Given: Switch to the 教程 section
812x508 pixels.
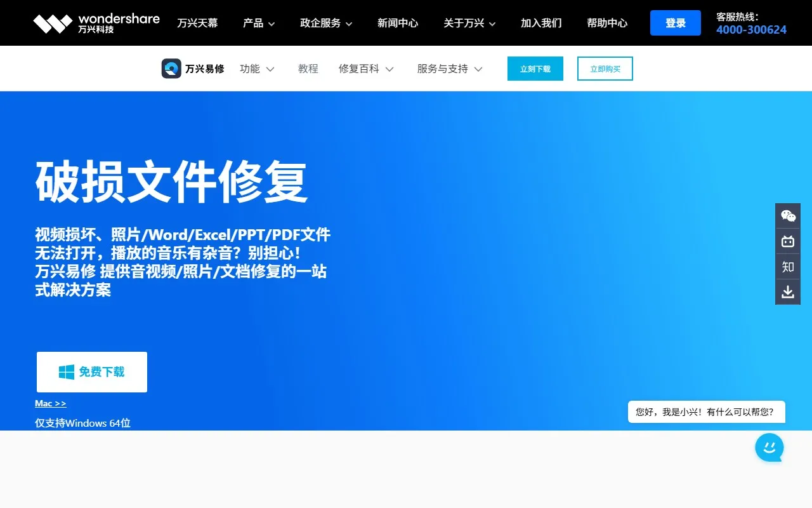Looking at the screenshot, I should click(308, 69).
